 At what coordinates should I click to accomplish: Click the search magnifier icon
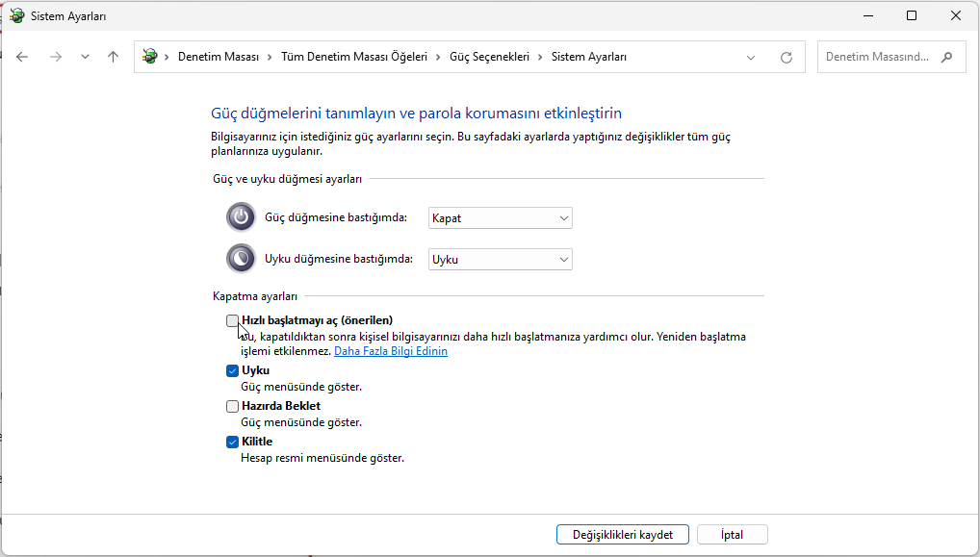point(947,57)
